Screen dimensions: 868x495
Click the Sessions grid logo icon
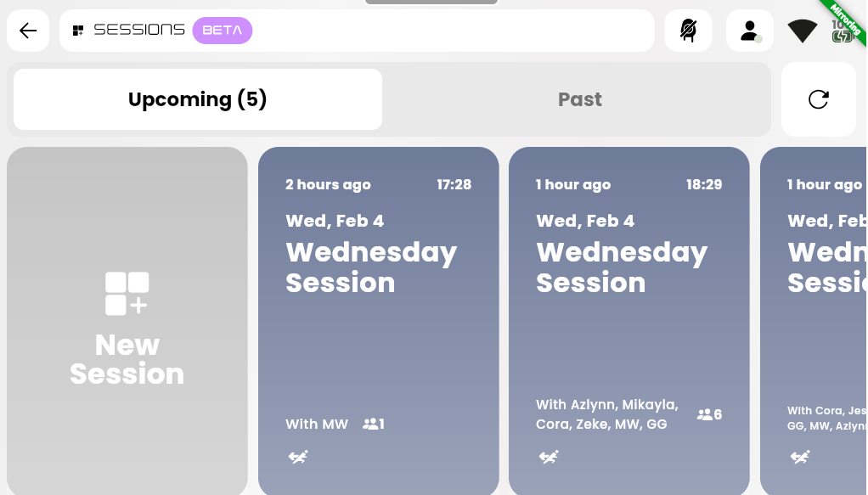[78, 31]
